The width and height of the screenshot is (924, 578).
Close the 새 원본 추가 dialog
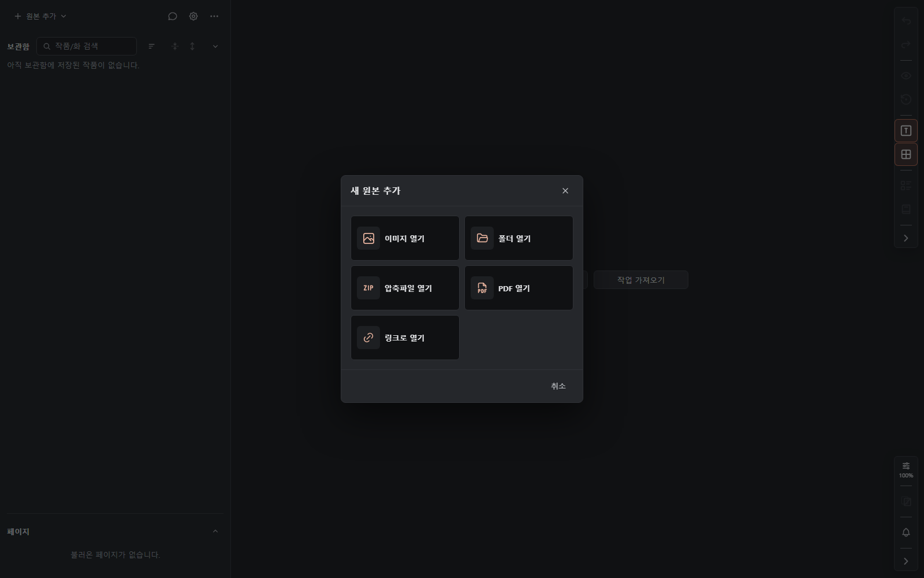pyautogui.click(x=565, y=191)
